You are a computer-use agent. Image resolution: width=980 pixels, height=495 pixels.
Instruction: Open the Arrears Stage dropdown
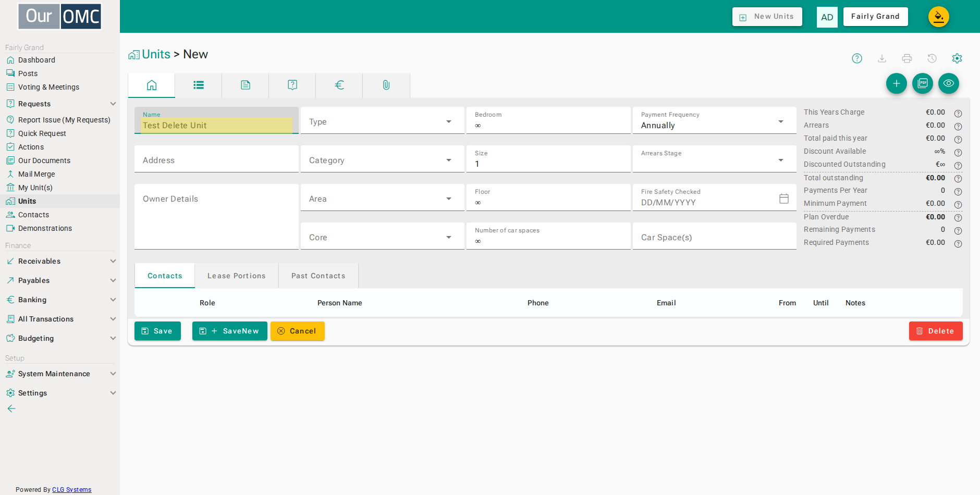coord(715,159)
